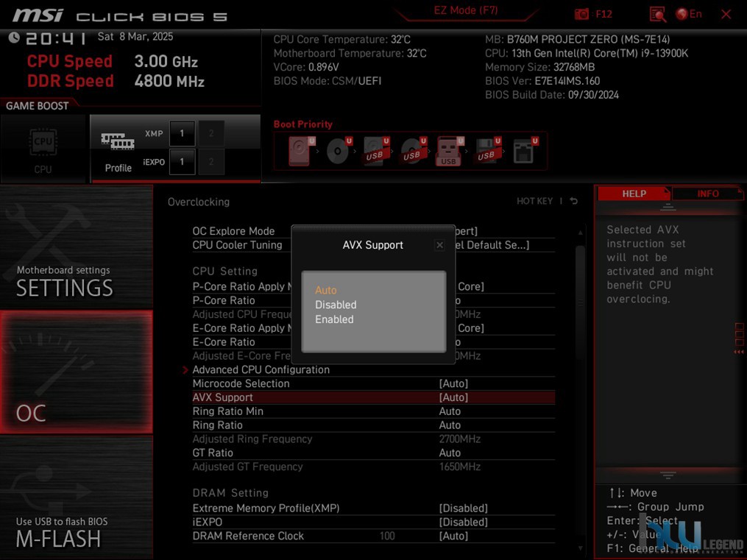
Task: Open the M-FLASH BIOS flashing section
Action: (x=77, y=497)
